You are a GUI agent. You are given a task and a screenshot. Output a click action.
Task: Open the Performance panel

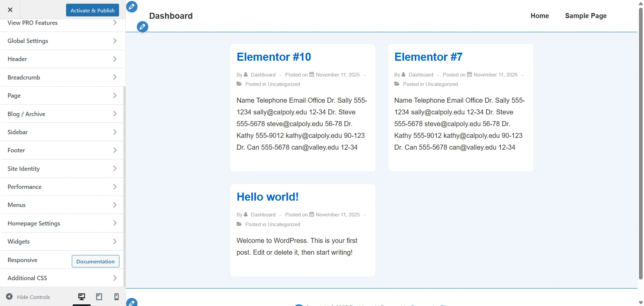click(x=62, y=187)
